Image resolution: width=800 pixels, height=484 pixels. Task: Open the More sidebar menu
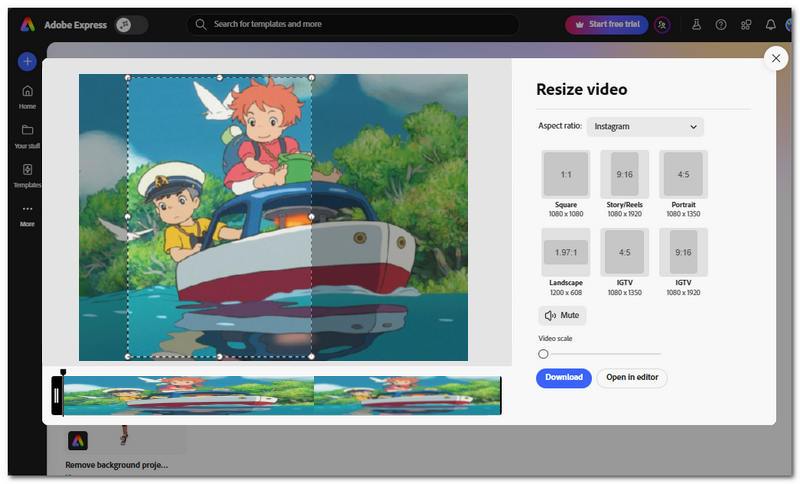tap(27, 215)
